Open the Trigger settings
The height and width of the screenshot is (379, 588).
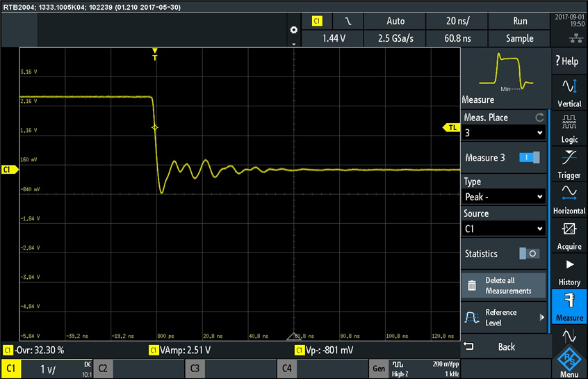[569, 164]
